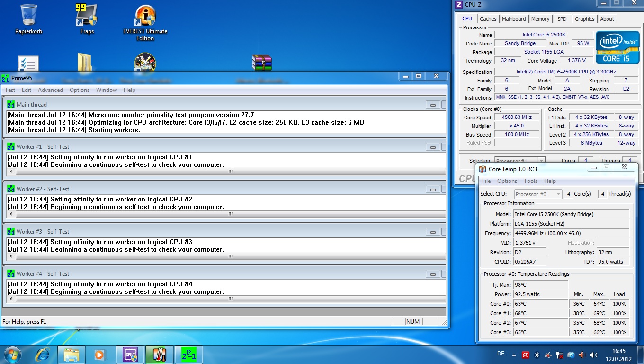Open Windows Media Player taskbar icon
This screenshot has width=644, height=364.
coord(99,354)
